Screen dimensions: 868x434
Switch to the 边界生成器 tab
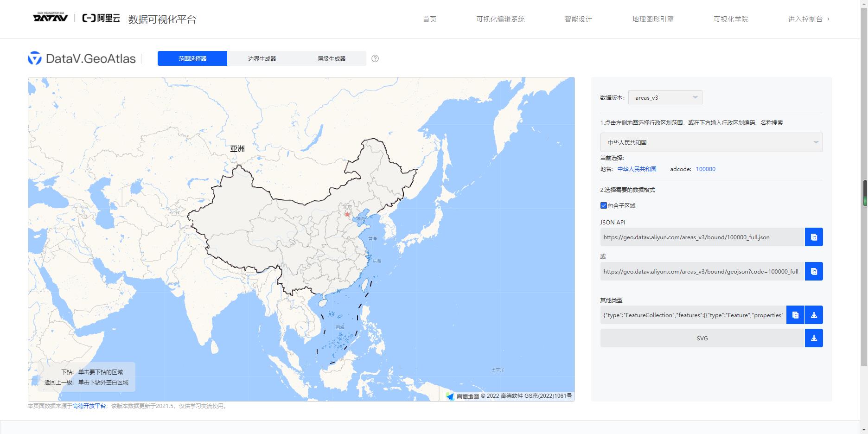click(x=262, y=58)
